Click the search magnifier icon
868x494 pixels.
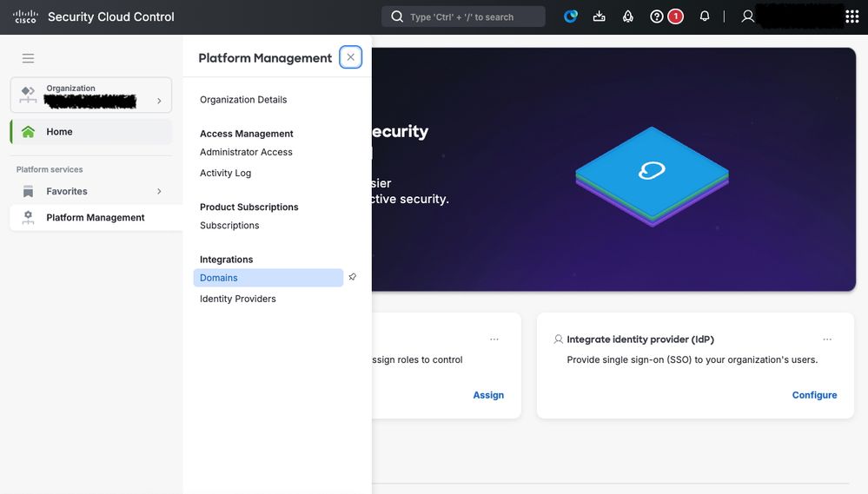(397, 16)
